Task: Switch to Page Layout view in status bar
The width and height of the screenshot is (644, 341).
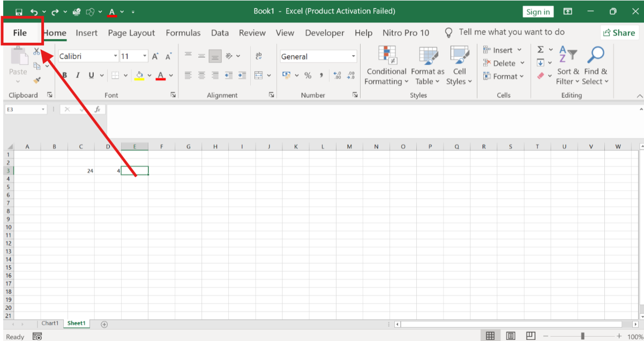Action: [x=511, y=336]
